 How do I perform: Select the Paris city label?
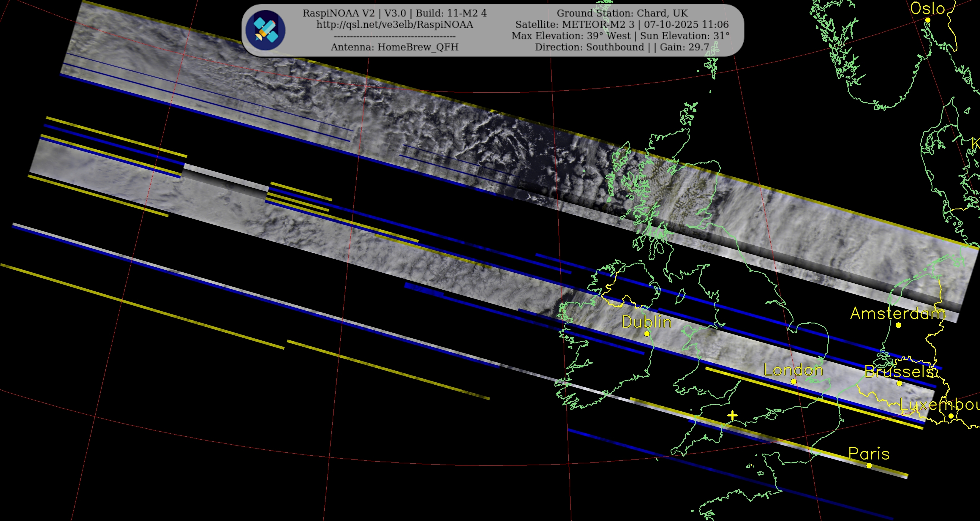pyautogui.click(x=869, y=454)
